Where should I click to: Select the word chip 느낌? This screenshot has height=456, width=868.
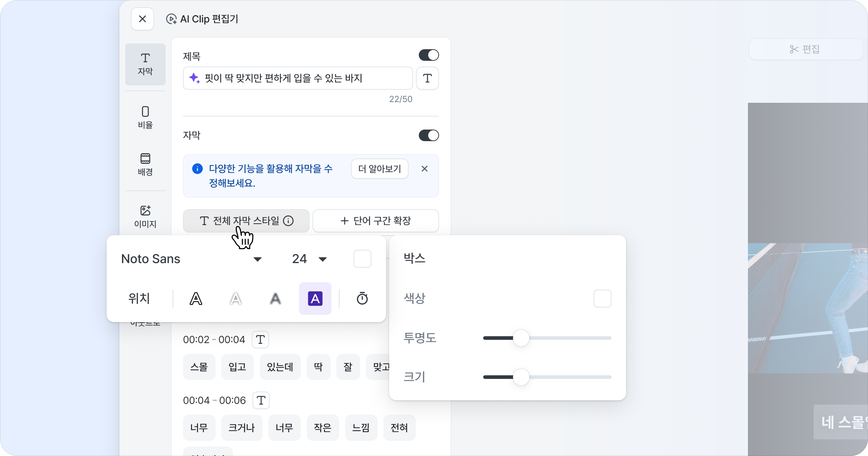(x=361, y=428)
